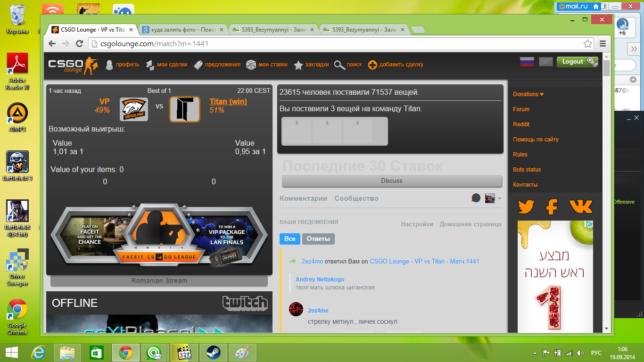644x362 pixels.
Task: Open Chrome menu hamburger icon
Action: tap(603, 44)
